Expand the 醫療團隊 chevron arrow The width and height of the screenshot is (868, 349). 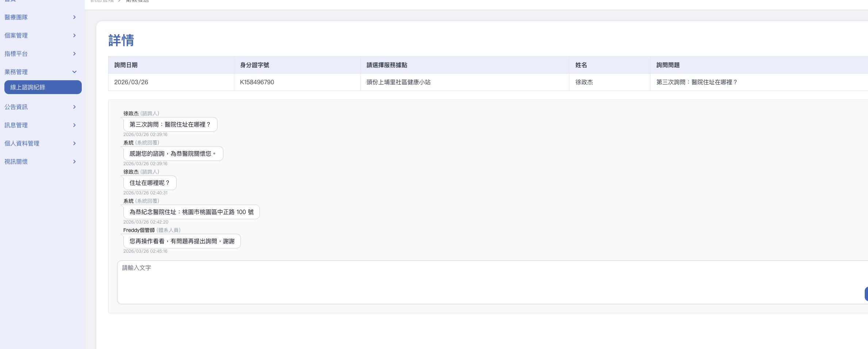[x=74, y=17]
